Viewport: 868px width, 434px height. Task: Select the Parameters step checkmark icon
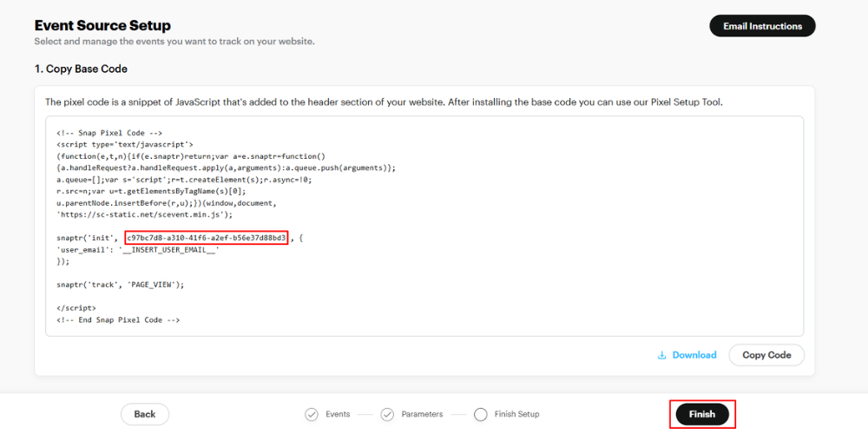point(387,414)
